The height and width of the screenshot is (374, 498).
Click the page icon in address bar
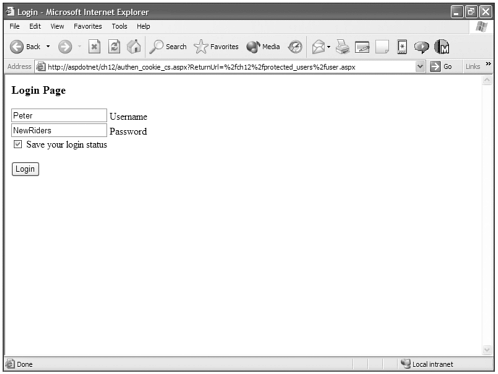[x=41, y=67]
